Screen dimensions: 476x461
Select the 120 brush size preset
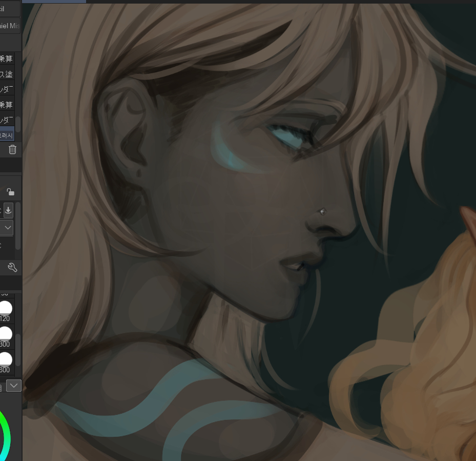pyautogui.click(x=6, y=309)
